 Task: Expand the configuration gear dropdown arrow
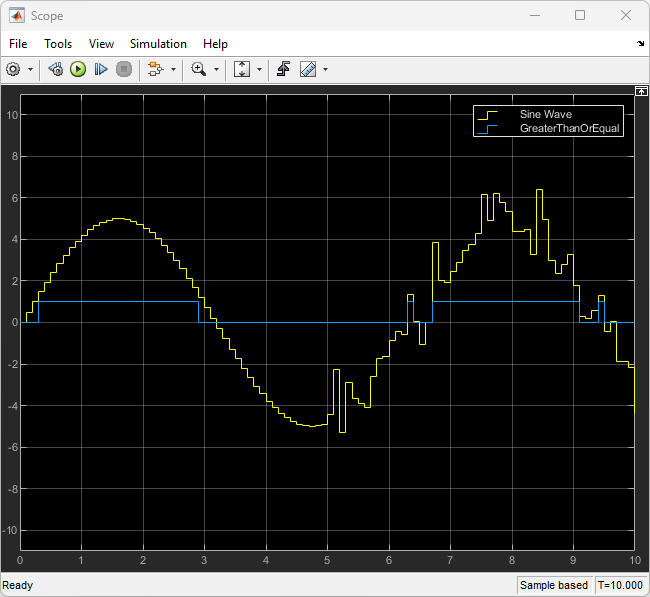[x=30, y=70]
